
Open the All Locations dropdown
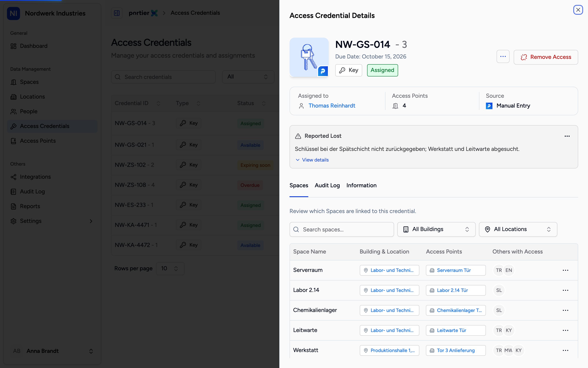point(518,229)
